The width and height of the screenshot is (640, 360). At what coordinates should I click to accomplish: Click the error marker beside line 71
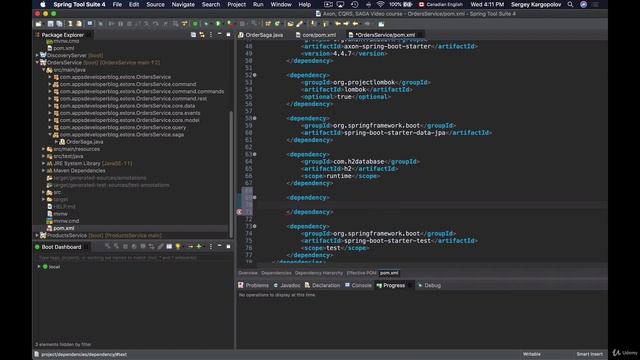pos(240,212)
